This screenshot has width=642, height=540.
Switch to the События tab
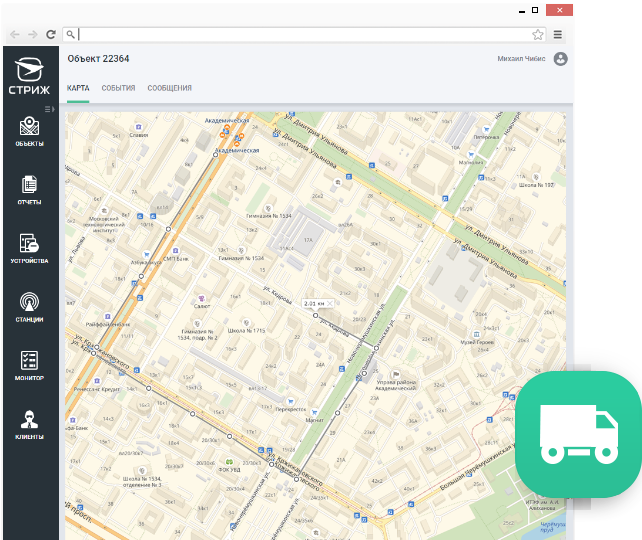tap(118, 88)
